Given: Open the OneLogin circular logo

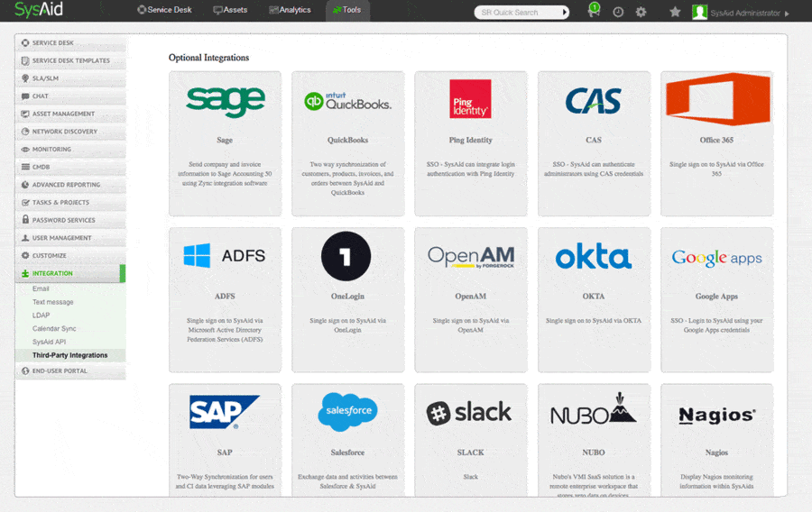Looking at the screenshot, I should click(x=346, y=256).
